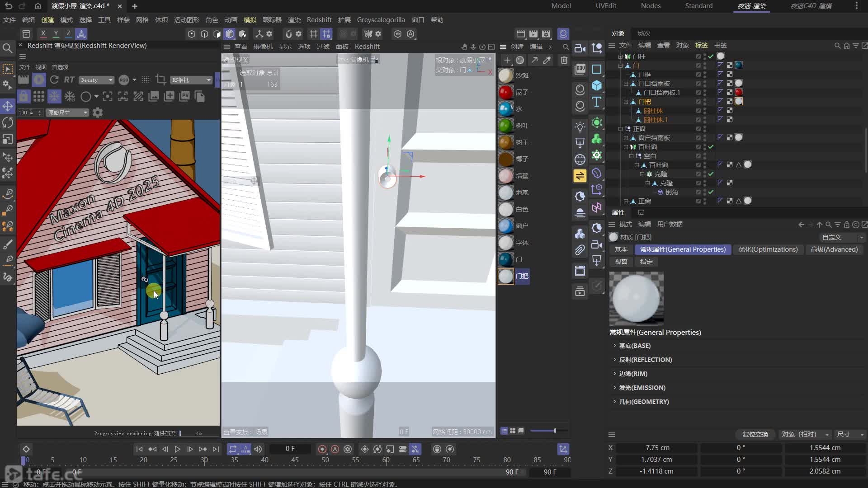The image size is (868, 488).
Task: Collapse the 门把 tree node
Action: (x=626, y=102)
